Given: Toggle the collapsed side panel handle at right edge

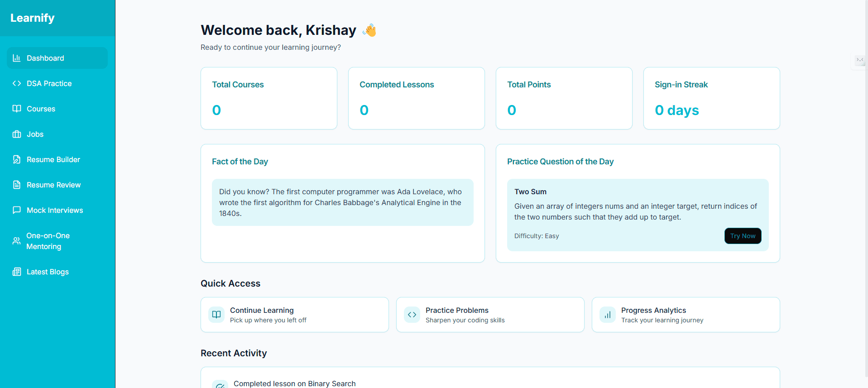Looking at the screenshot, I should click(x=859, y=60).
